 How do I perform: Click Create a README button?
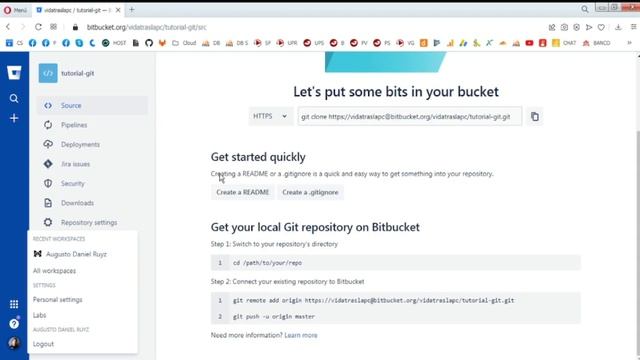(242, 192)
